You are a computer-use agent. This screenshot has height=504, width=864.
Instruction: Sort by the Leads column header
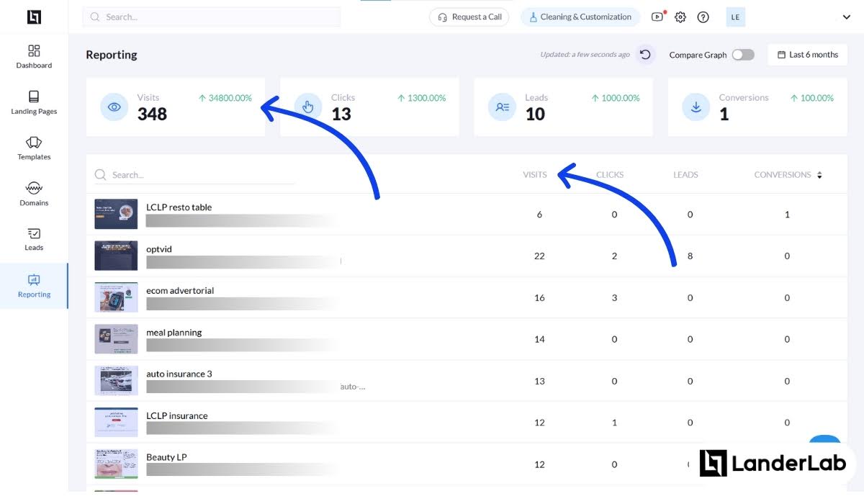(x=685, y=175)
